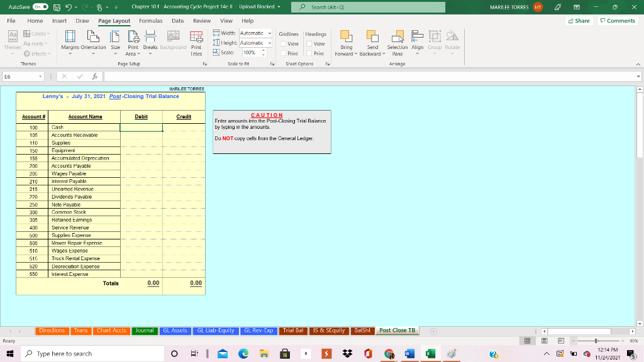Screen dimensions: 644x362
Task: Open the Print Area menu
Action: tap(133, 43)
